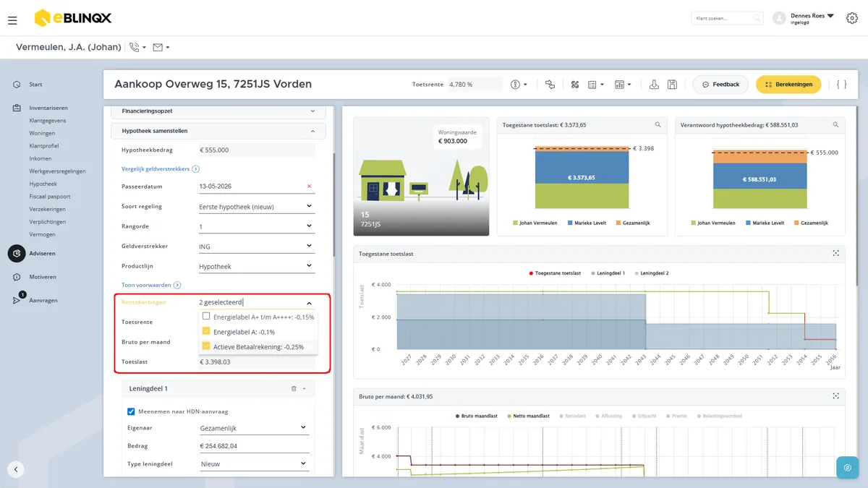The height and width of the screenshot is (488, 868).
Task: Open the Productlijn dropdown
Action: click(256, 267)
